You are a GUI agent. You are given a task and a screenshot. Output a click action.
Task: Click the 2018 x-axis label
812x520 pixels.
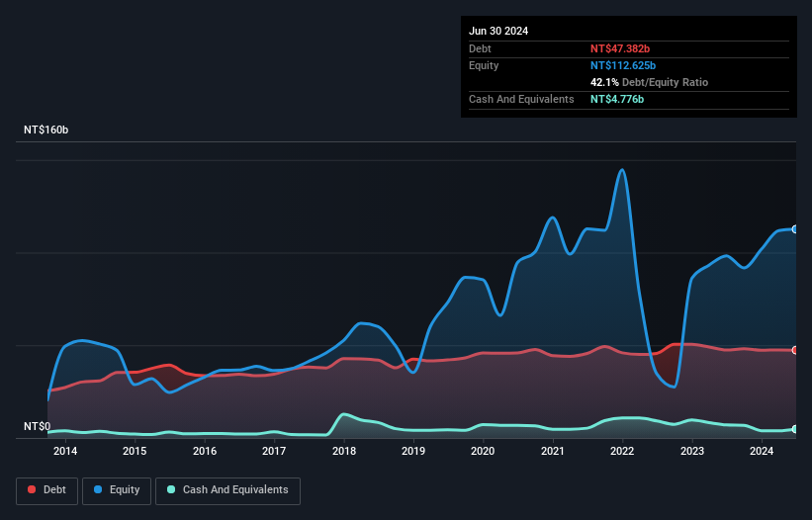344,451
